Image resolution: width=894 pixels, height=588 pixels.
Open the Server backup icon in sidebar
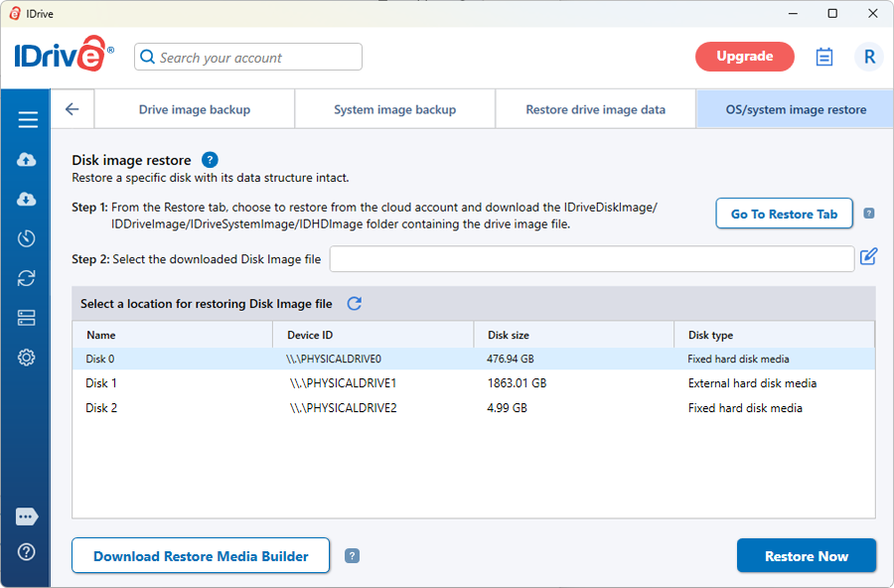(x=26, y=318)
